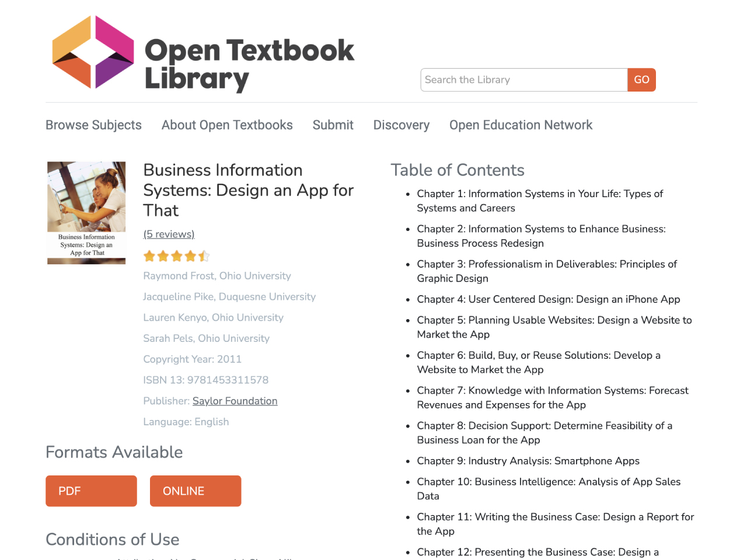Viewport: 747px width, 560px height.
Task: Select author Sarah Pels, Ohio University
Action: pyautogui.click(x=206, y=338)
